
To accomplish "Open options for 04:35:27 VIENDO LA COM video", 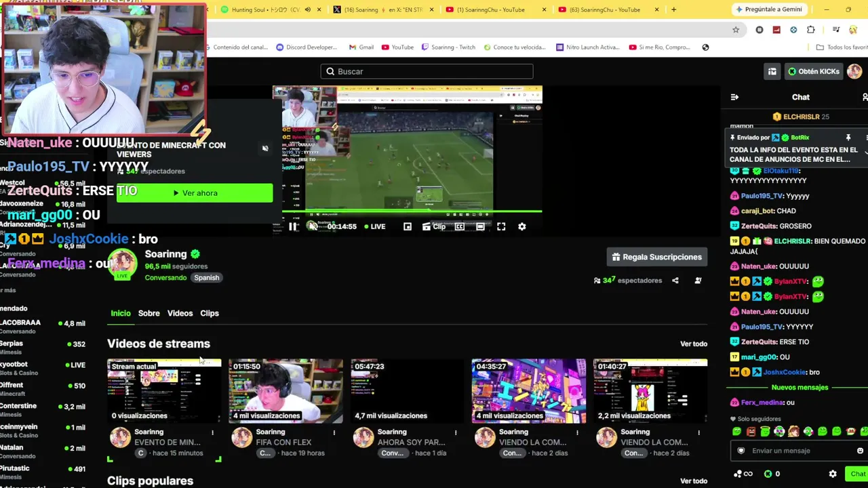I will [x=577, y=432].
